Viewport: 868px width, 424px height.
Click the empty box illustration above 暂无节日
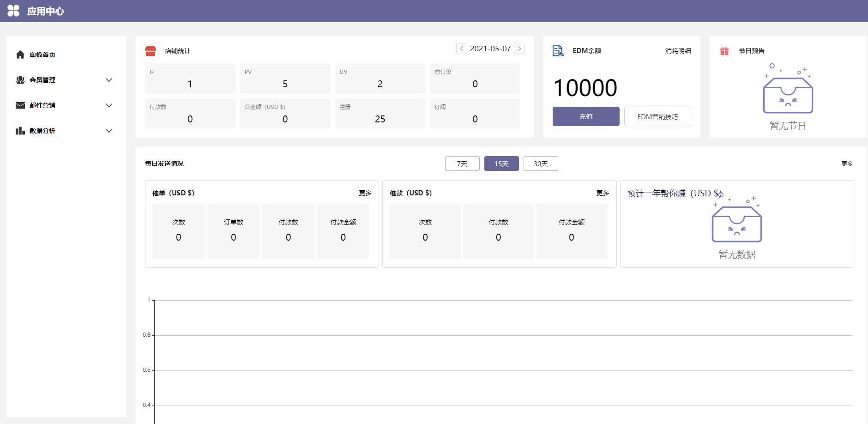[x=788, y=89]
